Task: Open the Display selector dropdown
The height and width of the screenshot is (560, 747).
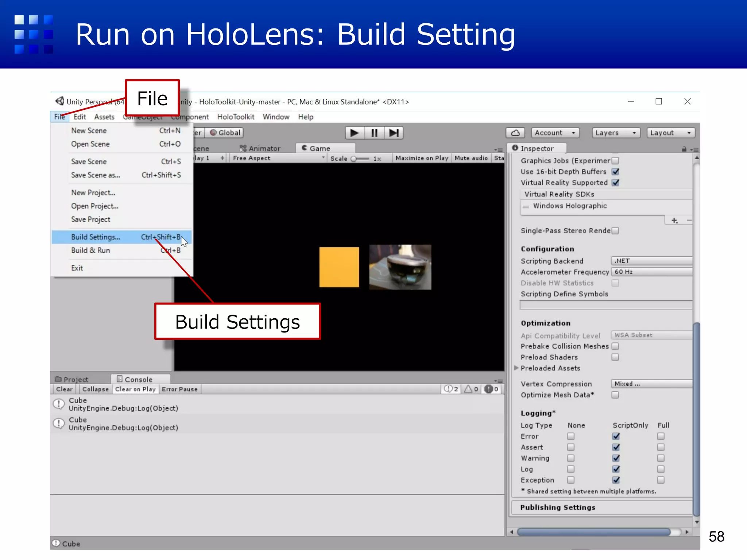Action: coord(209,158)
